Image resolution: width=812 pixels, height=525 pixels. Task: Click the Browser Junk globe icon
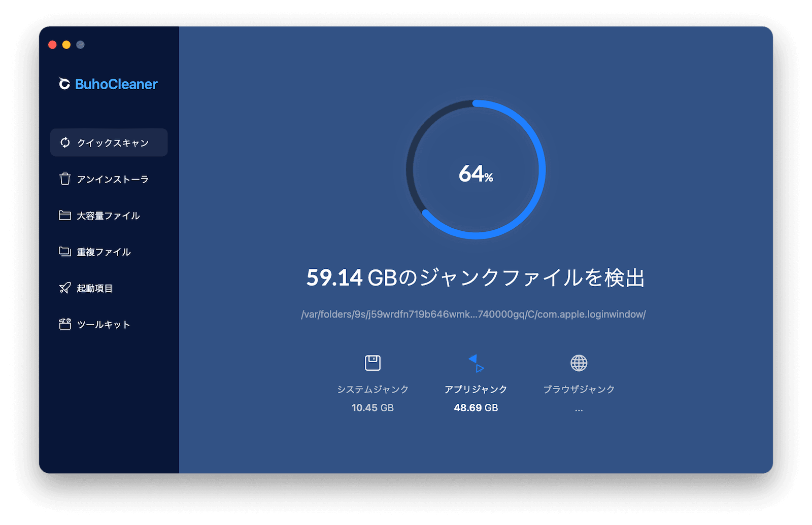[x=579, y=363]
